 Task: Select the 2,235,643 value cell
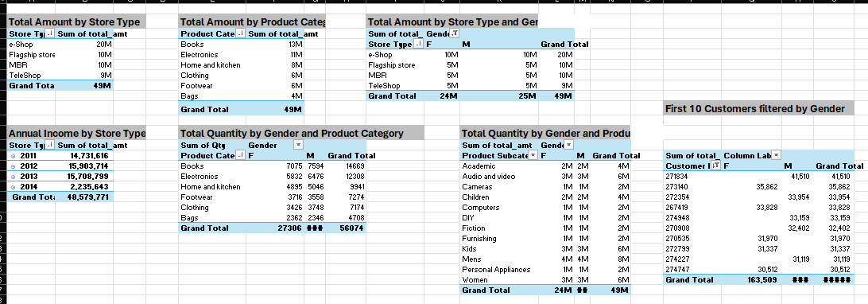[x=83, y=186]
